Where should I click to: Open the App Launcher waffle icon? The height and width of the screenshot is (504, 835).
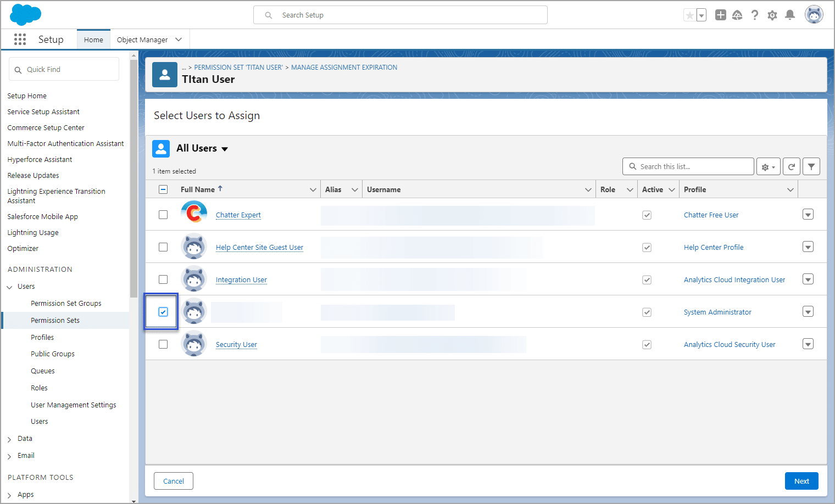pyautogui.click(x=20, y=39)
